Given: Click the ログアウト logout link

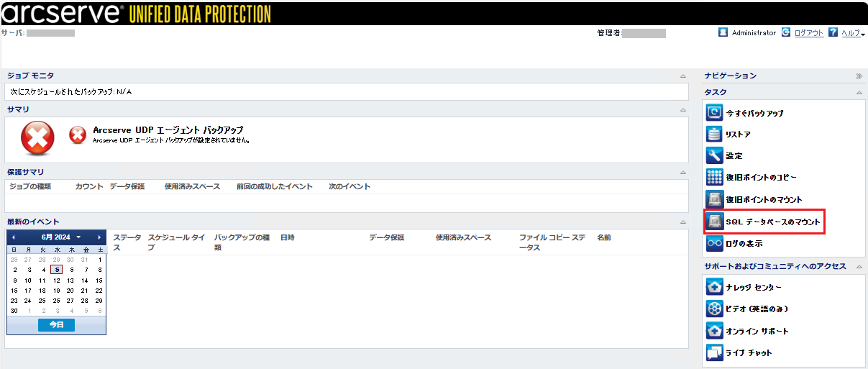Looking at the screenshot, I should [x=809, y=33].
